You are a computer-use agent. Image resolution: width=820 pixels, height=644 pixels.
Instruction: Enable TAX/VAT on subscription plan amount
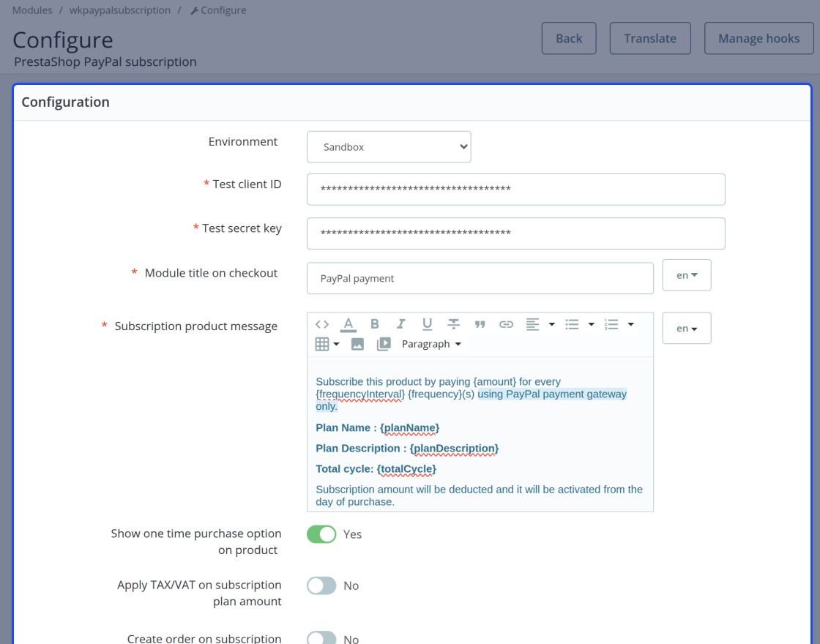(x=321, y=585)
